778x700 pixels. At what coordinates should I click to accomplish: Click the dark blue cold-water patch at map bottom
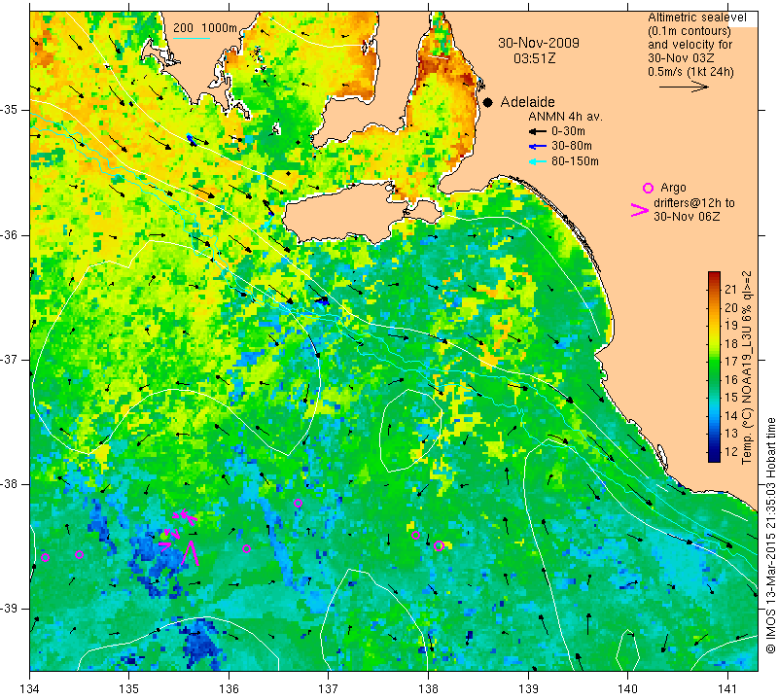(x=199, y=640)
